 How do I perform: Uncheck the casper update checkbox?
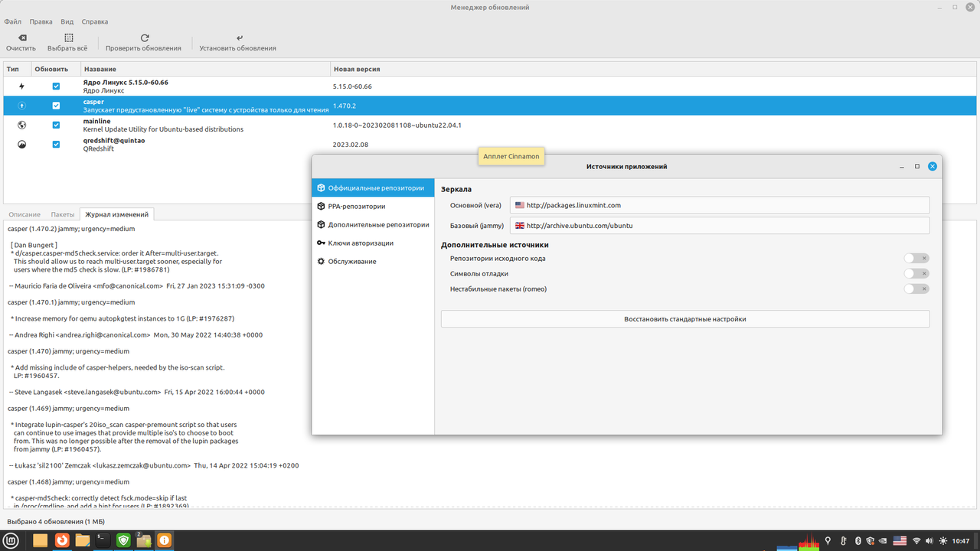click(x=56, y=105)
